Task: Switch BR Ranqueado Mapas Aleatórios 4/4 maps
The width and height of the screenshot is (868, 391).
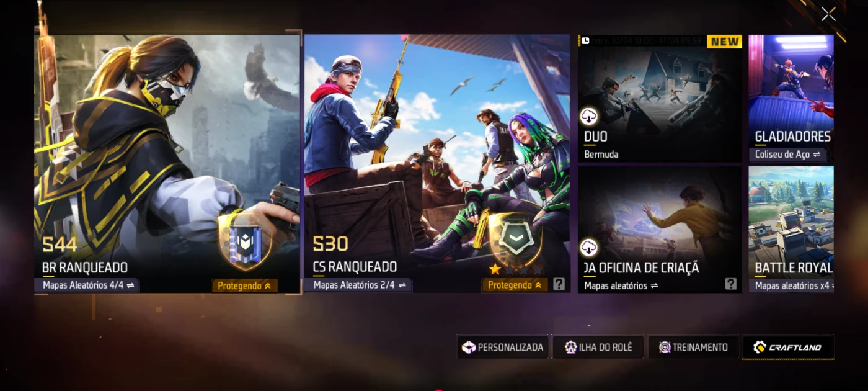Action: tap(87, 285)
